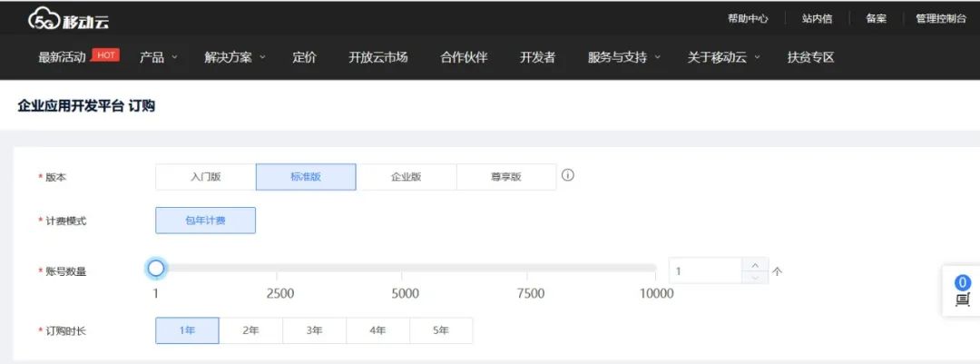The image size is (980, 364).
Task: Click the account number input field
Action: (705, 271)
